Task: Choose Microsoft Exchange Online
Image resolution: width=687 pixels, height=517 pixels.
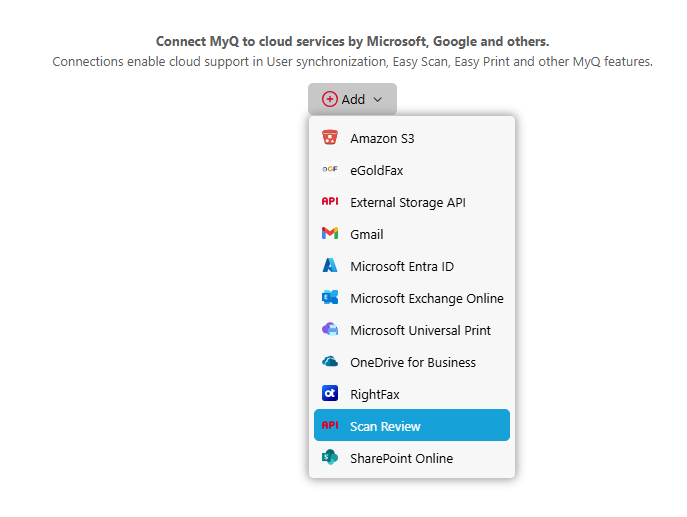Action: click(x=412, y=298)
